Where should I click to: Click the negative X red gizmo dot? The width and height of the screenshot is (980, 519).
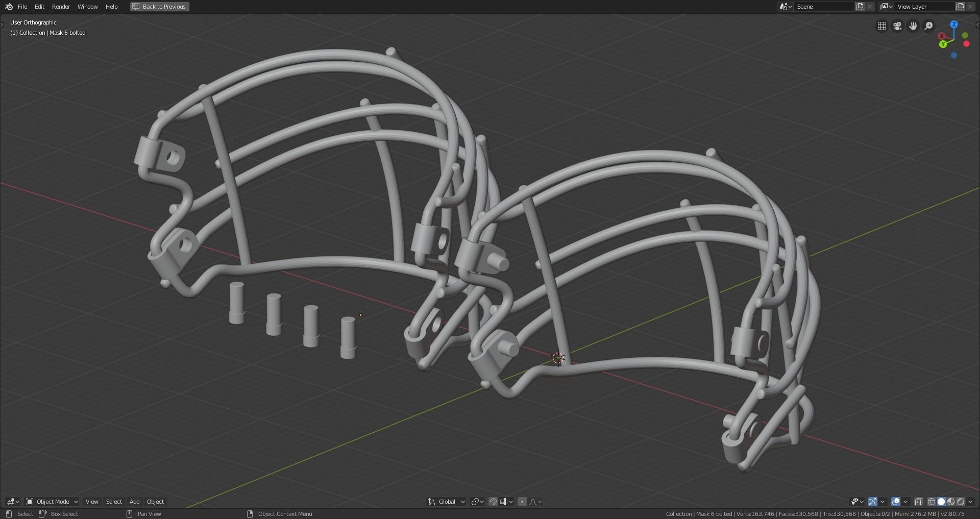point(966,44)
